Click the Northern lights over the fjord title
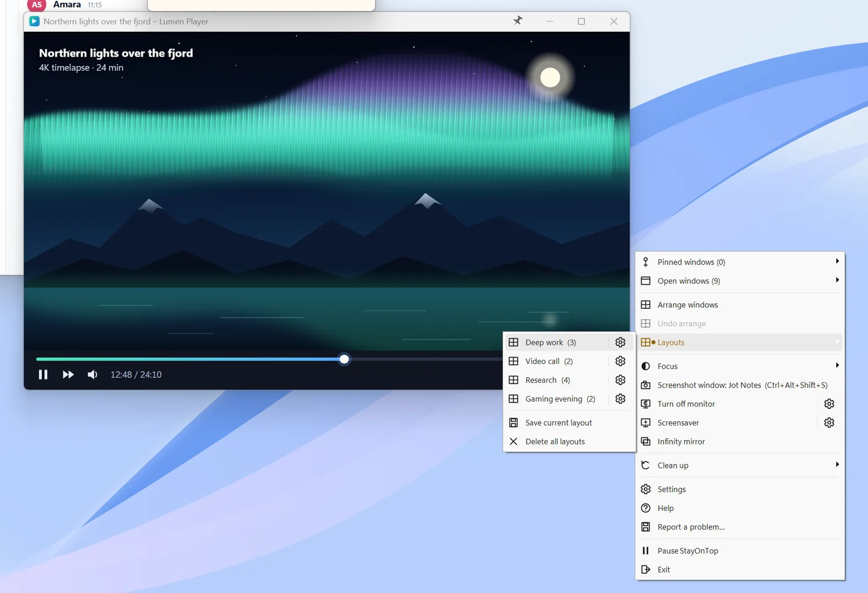The width and height of the screenshot is (868, 593). coord(116,53)
